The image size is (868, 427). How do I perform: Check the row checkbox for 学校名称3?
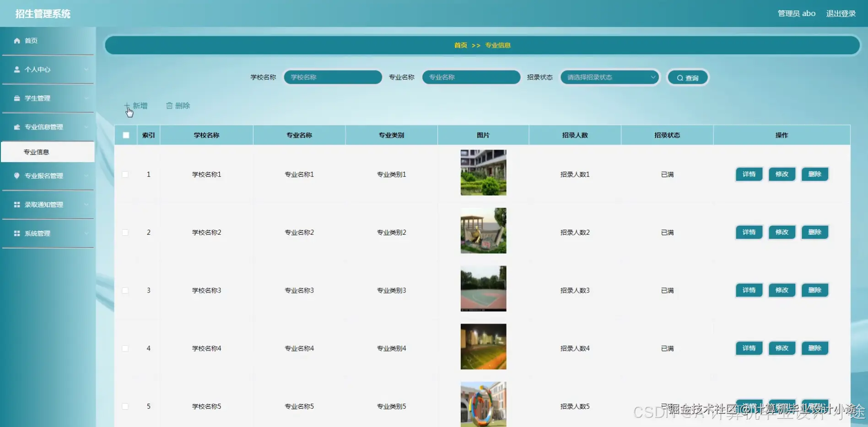click(x=125, y=291)
